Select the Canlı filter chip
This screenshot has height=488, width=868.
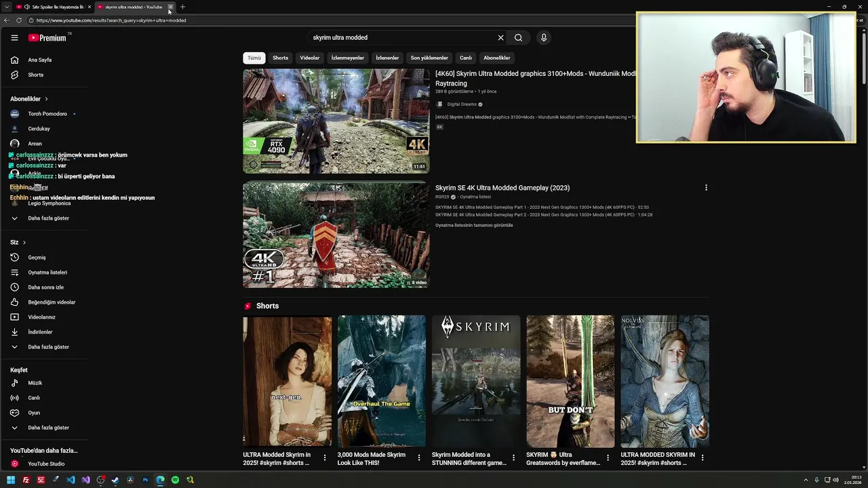[466, 58]
